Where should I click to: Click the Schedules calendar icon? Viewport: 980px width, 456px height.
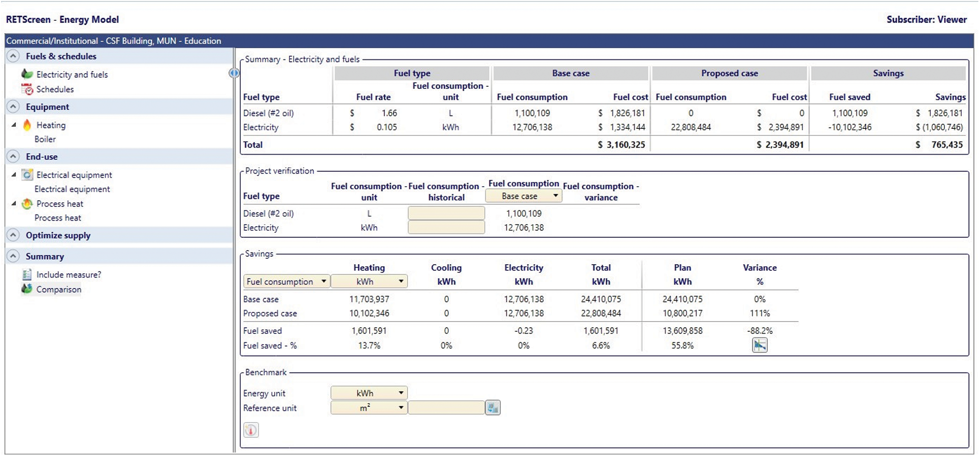click(27, 89)
